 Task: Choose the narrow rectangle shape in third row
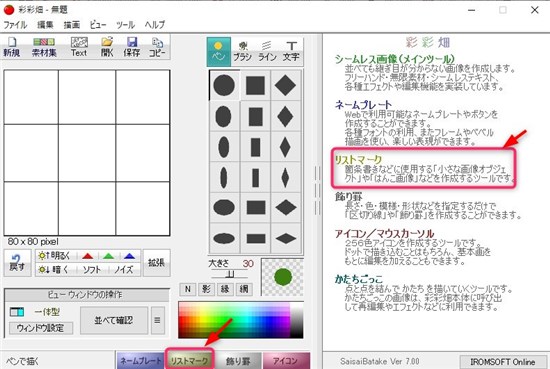[x=255, y=147]
